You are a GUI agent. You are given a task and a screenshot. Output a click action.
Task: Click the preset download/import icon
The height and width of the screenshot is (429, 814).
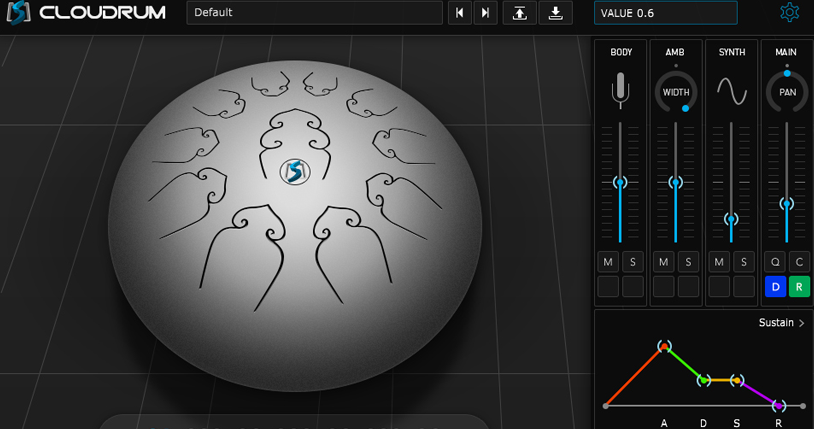click(x=555, y=13)
